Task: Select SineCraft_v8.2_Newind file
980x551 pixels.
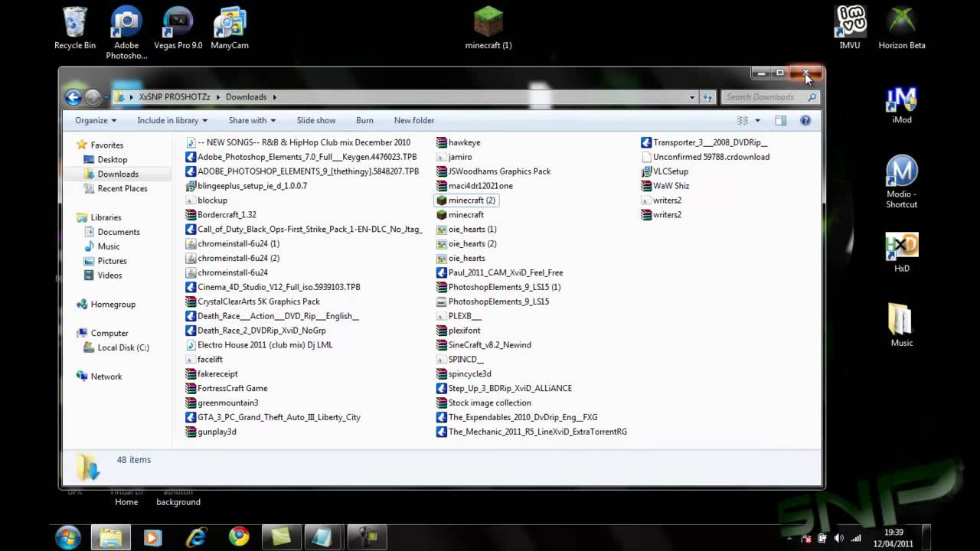Action: pos(483,345)
